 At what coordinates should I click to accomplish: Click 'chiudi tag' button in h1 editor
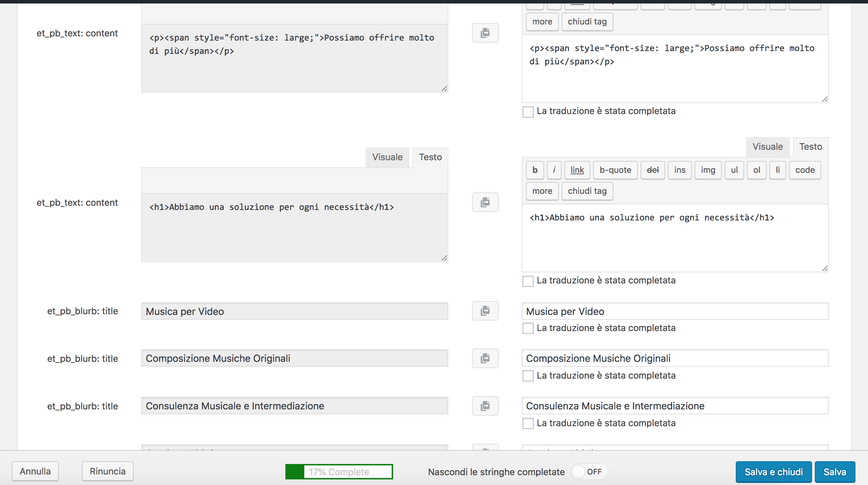click(x=587, y=191)
